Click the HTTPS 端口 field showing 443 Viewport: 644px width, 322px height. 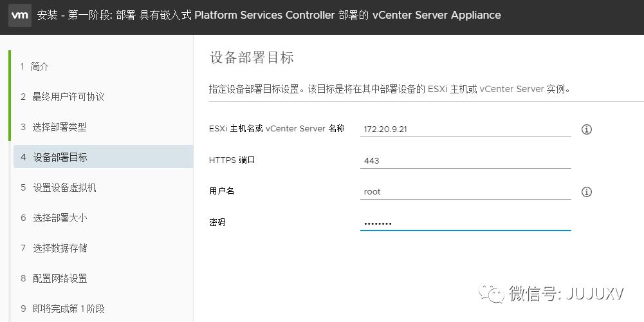point(465,160)
